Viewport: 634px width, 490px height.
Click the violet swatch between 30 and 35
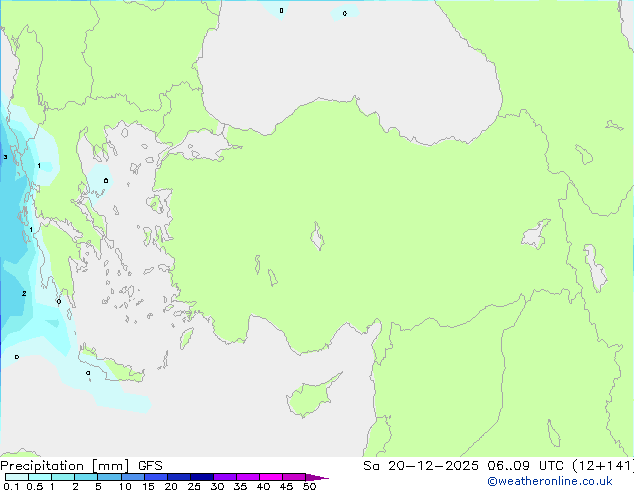225,477
